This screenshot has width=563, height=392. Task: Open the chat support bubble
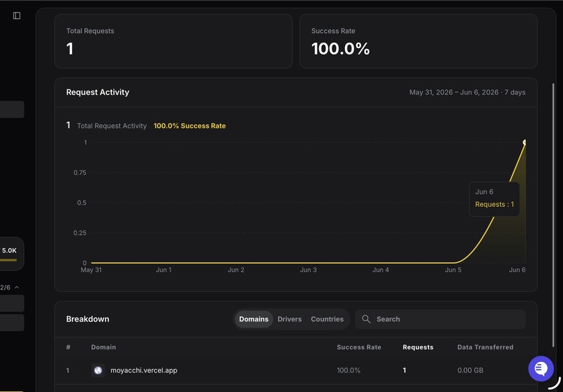(541, 369)
